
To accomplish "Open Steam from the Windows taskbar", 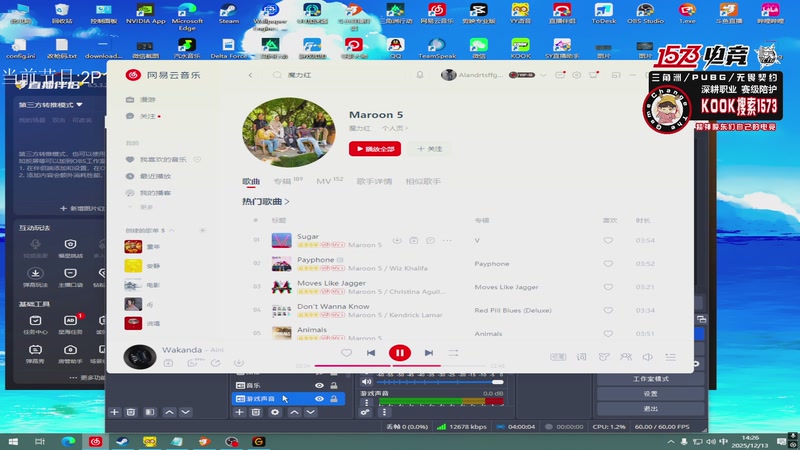I will click(x=122, y=441).
